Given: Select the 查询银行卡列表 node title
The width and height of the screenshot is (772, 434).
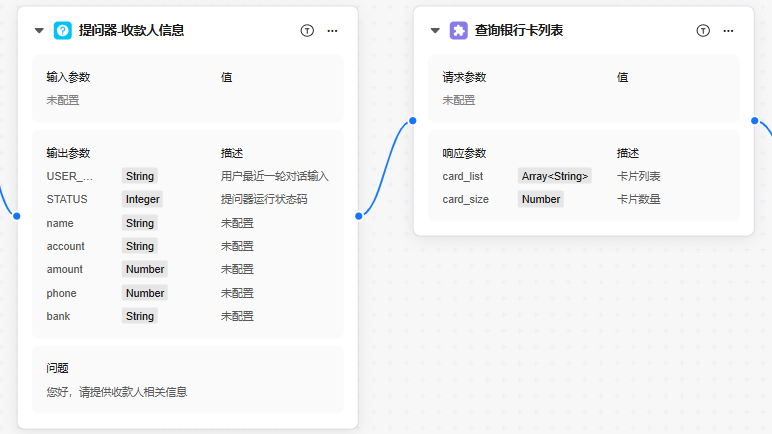Looking at the screenshot, I should [520, 31].
